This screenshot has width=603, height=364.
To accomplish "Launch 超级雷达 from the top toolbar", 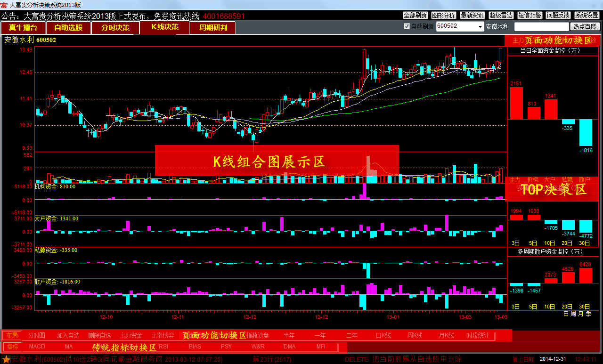I will [x=501, y=15].
